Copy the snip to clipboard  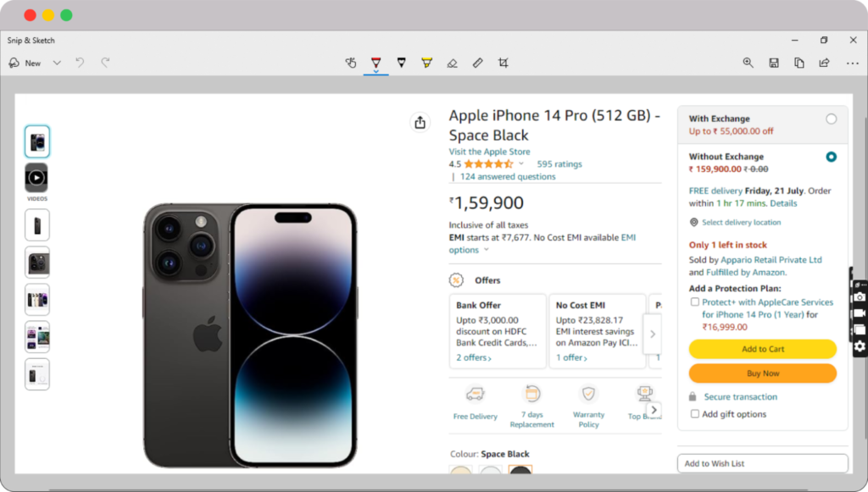(798, 63)
